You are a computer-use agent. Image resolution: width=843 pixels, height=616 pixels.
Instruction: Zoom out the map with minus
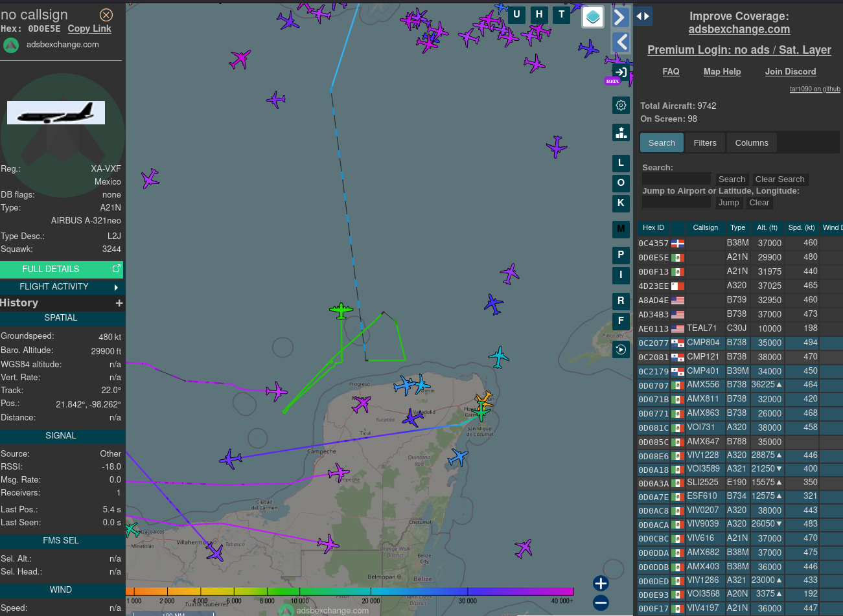click(601, 602)
